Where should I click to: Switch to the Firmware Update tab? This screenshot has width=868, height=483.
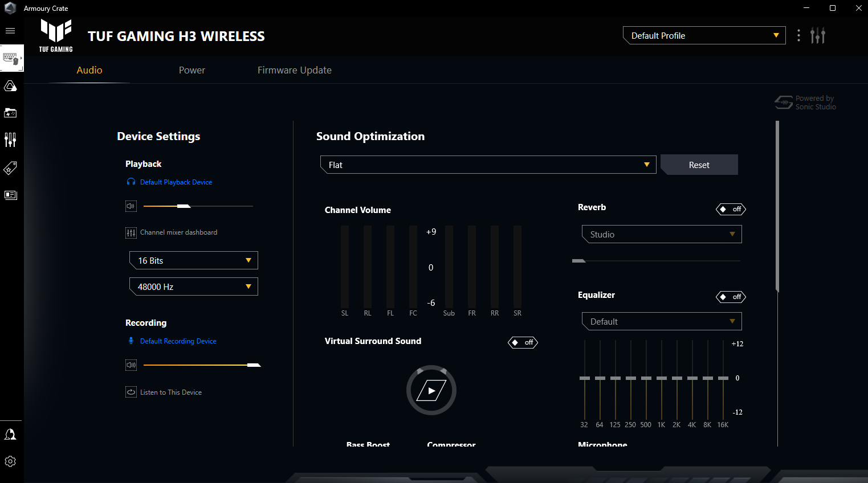295,70
